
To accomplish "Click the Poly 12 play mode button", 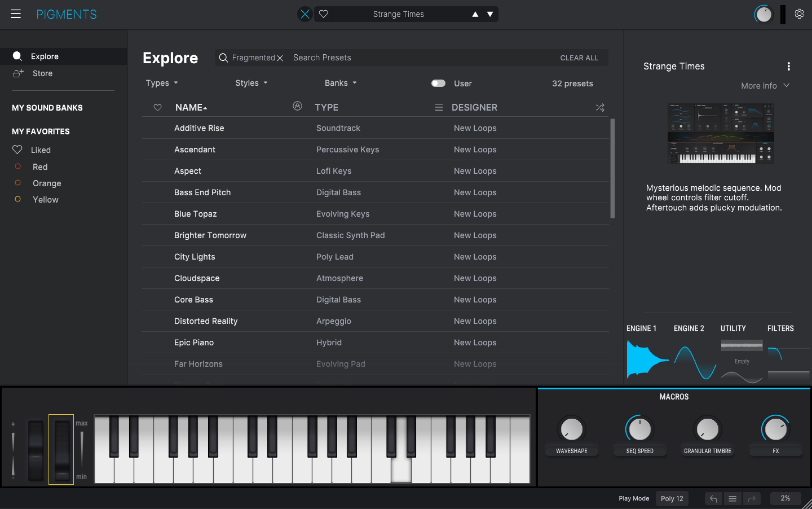I will [672, 499].
